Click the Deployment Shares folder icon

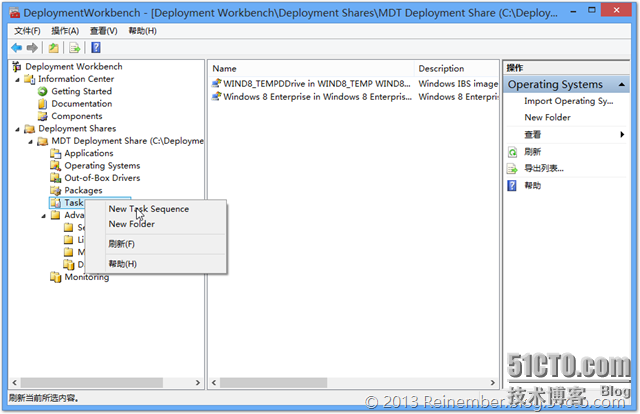tap(29, 129)
